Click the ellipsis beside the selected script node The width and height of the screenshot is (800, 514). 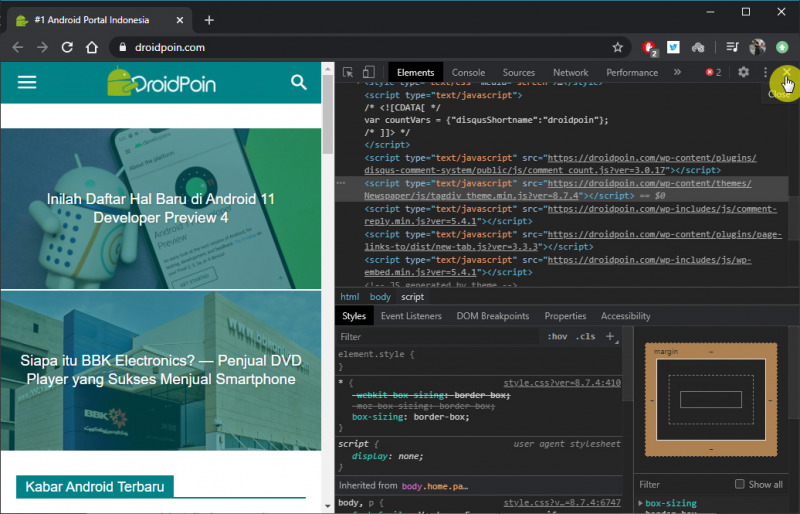[x=341, y=183]
